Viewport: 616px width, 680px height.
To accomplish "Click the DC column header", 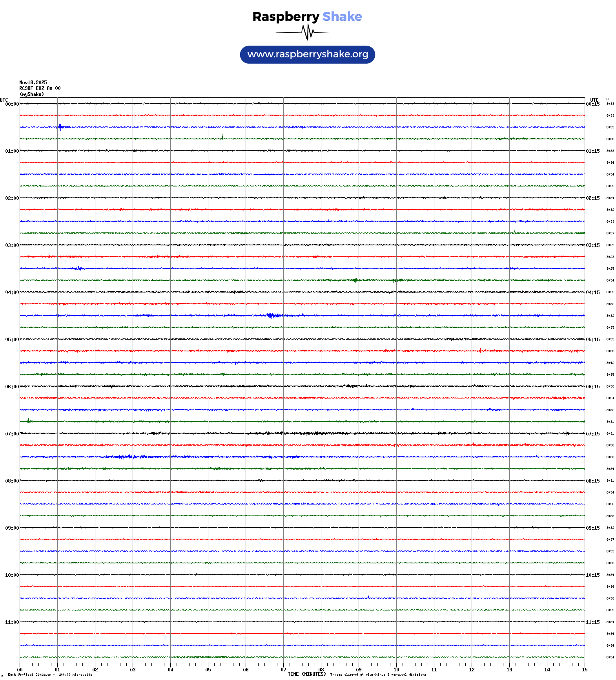I will 608,99.
